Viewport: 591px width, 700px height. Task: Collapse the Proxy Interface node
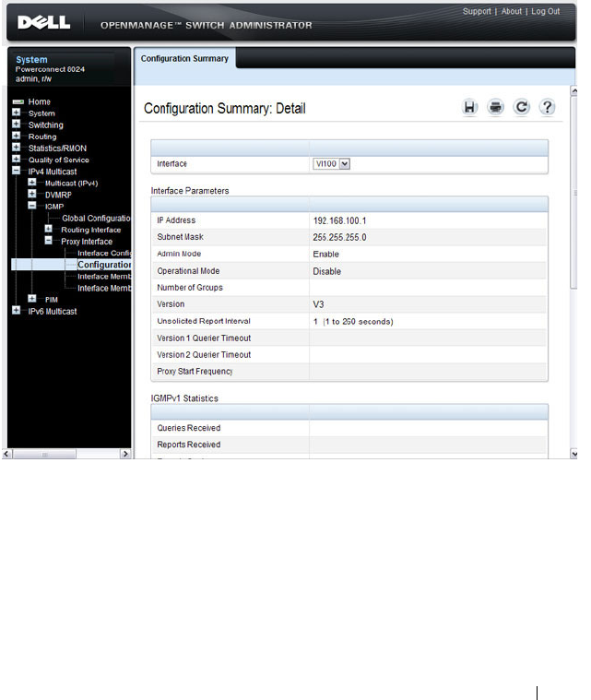49,241
